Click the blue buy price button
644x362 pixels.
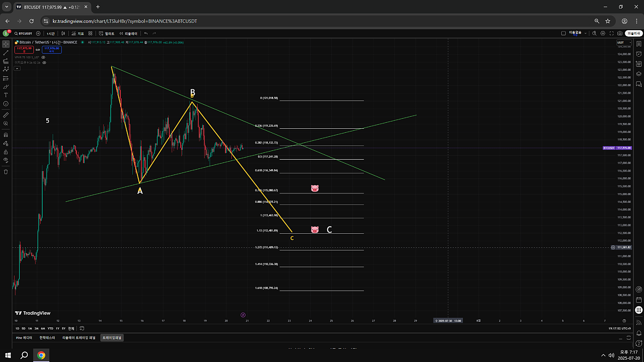pos(52,49)
